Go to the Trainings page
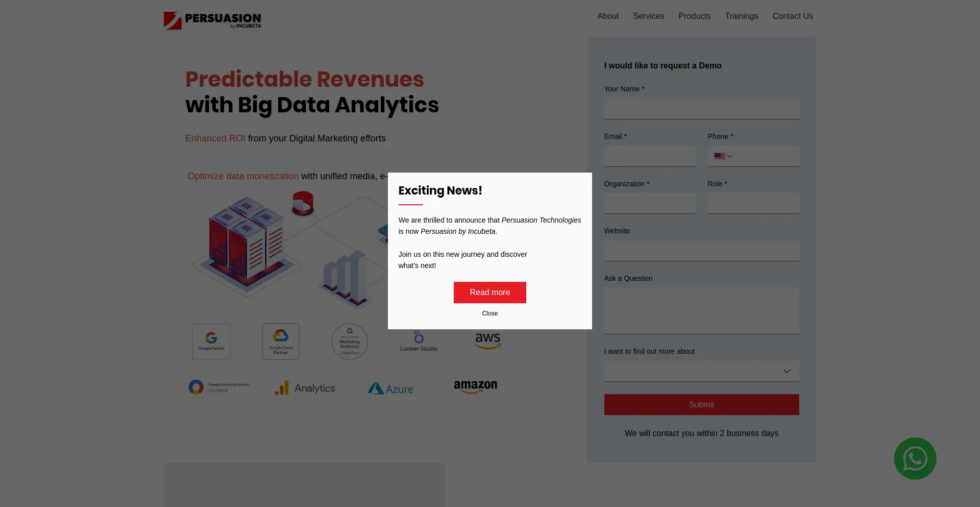The height and width of the screenshot is (507, 980). pyautogui.click(x=741, y=16)
